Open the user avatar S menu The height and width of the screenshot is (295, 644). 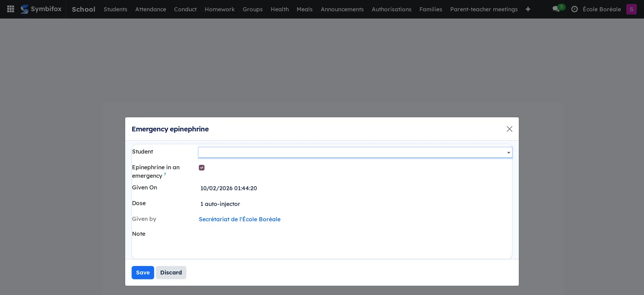click(632, 9)
